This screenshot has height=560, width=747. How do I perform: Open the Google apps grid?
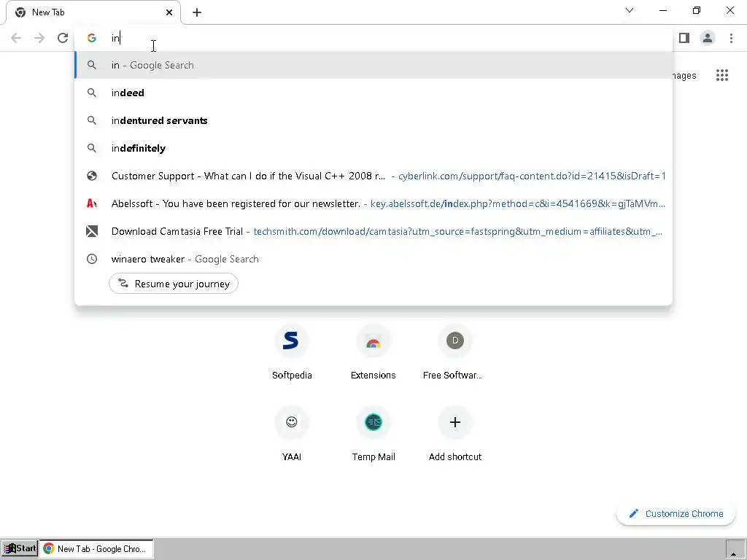click(x=722, y=75)
